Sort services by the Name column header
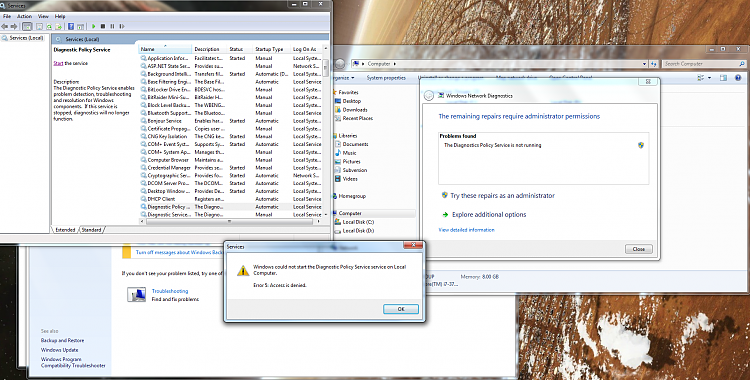Screen dimensions: 750x380 (x=165, y=49)
